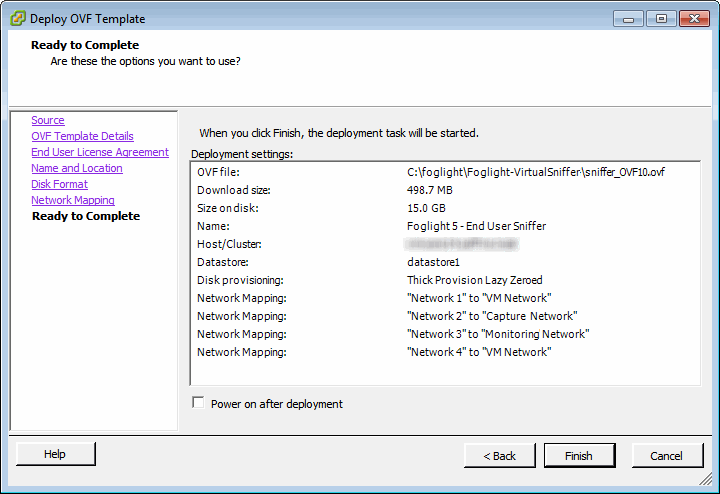Open the Disk Format step
This screenshot has width=720, height=494.
(59, 184)
